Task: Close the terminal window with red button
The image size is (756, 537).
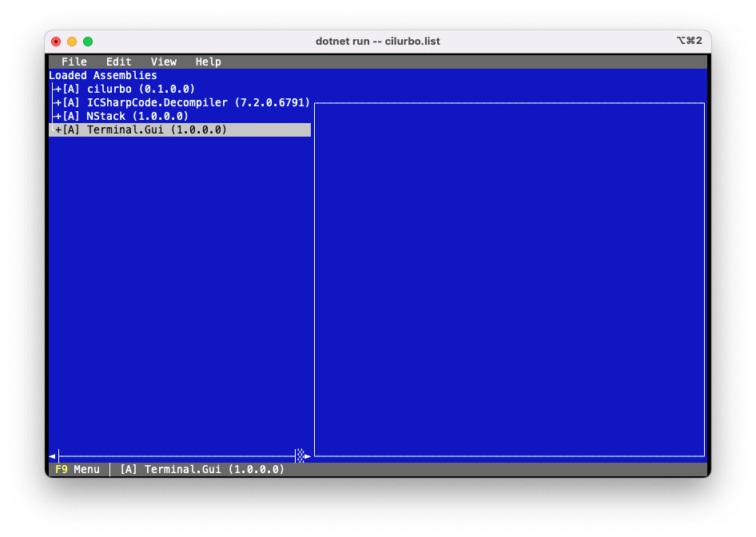Action: pyautogui.click(x=56, y=42)
